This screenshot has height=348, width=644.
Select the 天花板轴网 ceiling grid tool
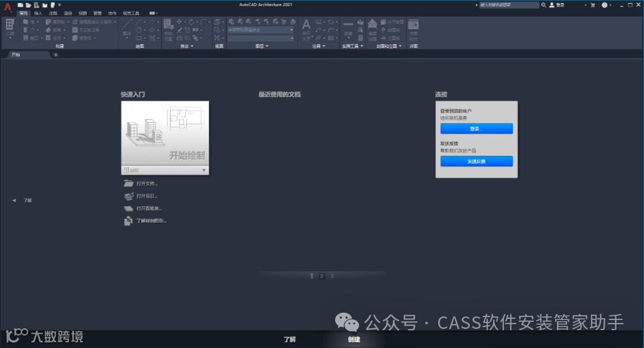[86, 30]
